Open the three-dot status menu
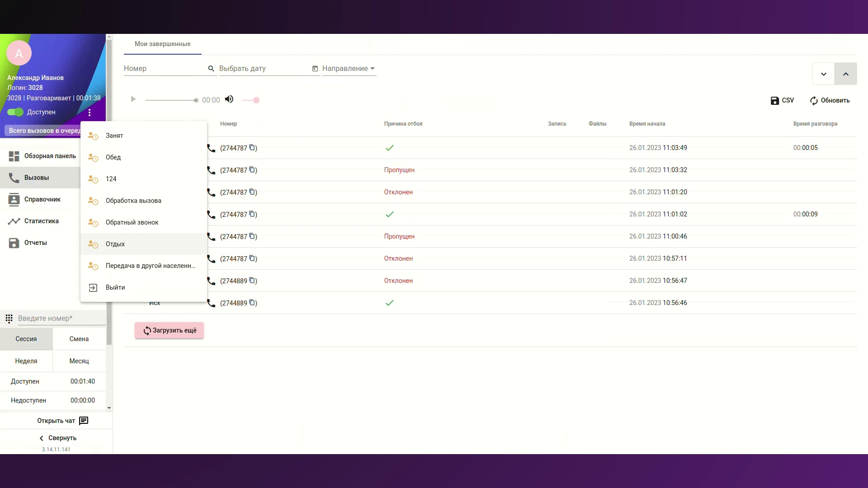This screenshot has height=488, width=868. (x=90, y=113)
